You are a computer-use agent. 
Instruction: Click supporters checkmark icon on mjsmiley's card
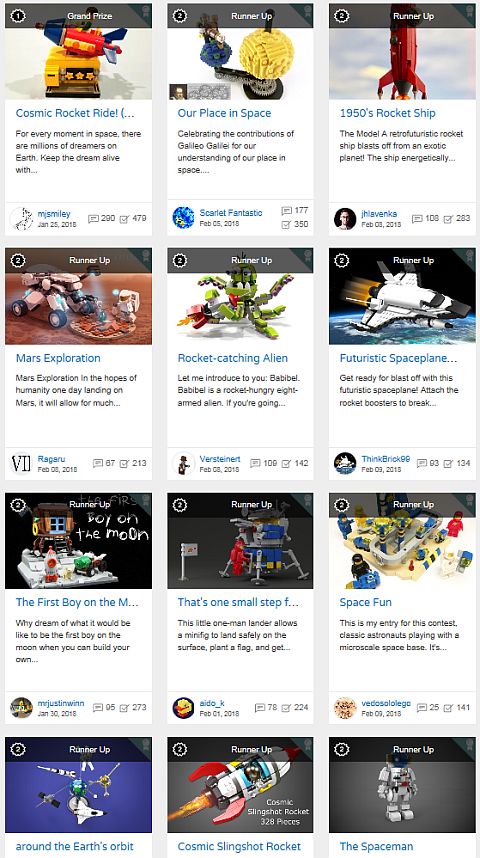pyautogui.click(x=124, y=218)
